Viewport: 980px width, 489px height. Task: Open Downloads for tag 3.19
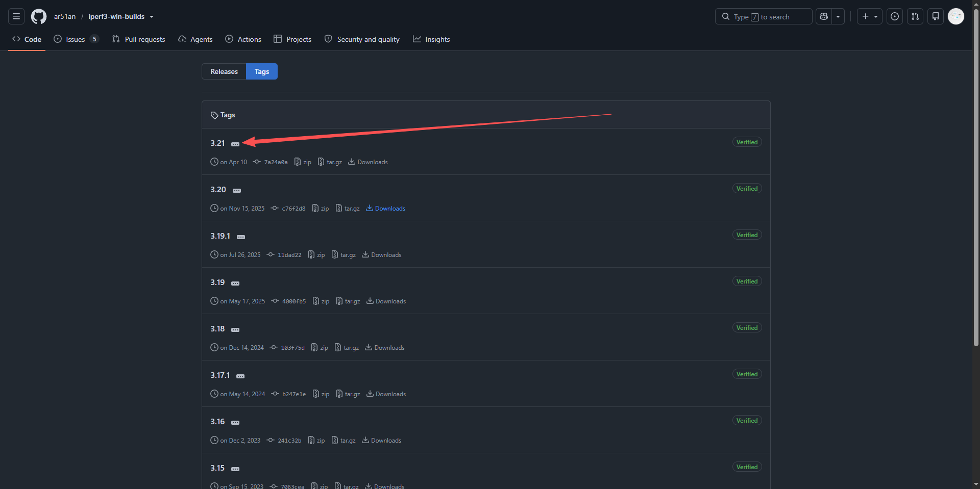click(x=386, y=301)
